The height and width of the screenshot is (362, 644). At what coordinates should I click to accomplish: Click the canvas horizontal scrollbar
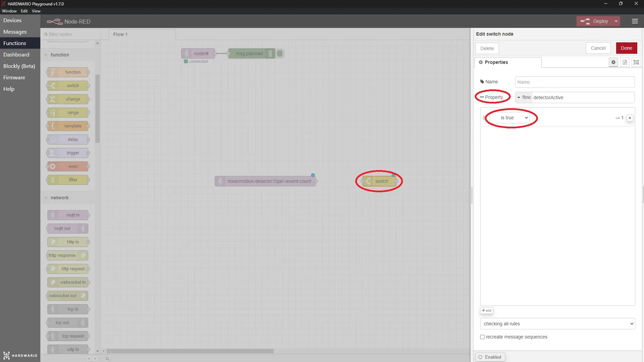(x=190, y=351)
